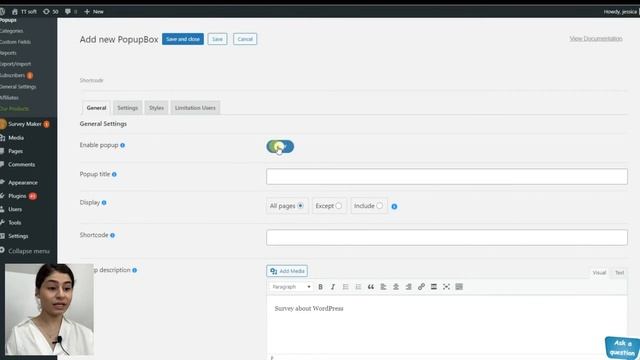The width and height of the screenshot is (640, 360).
Task: Click into the Shortcode field
Action: pos(447,237)
